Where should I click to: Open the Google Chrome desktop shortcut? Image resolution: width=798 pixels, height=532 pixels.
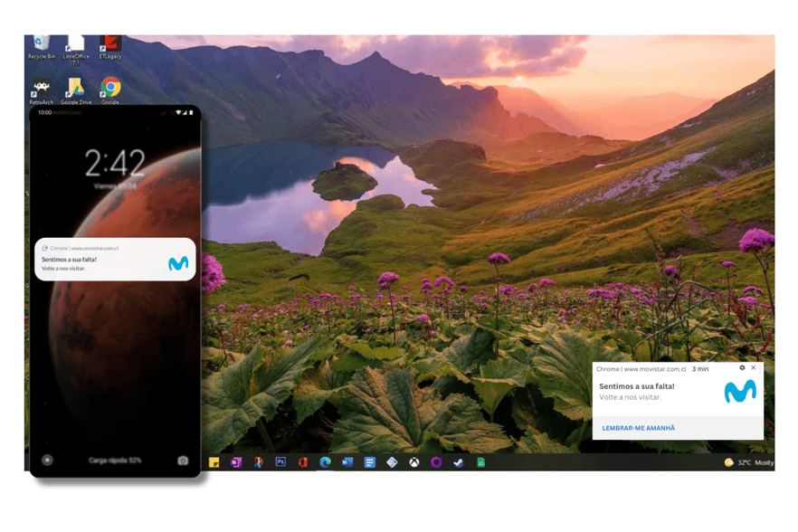click(x=110, y=88)
